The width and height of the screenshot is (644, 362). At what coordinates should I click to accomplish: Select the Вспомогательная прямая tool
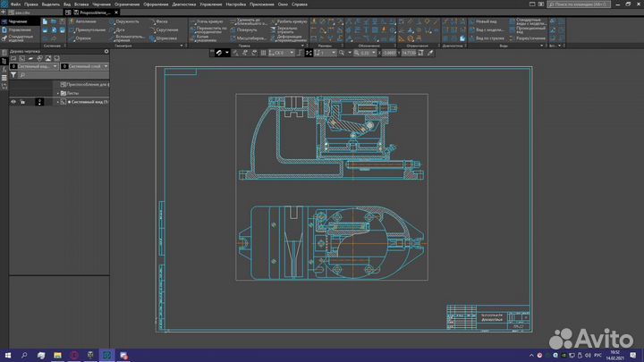click(127, 38)
